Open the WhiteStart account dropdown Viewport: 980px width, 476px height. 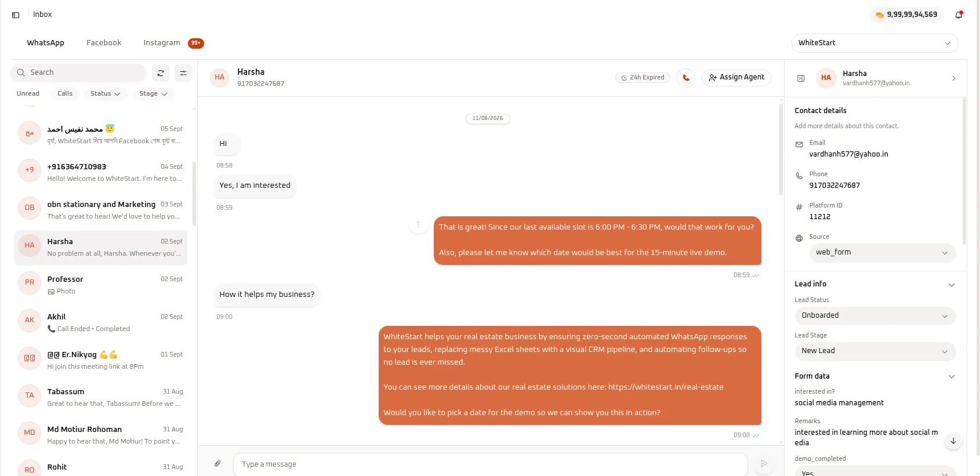(874, 43)
